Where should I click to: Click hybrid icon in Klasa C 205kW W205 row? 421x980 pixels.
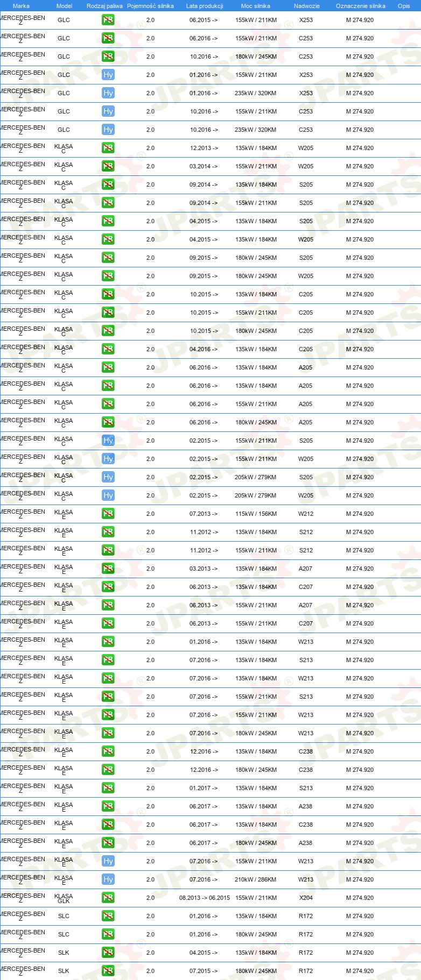click(108, 495)
